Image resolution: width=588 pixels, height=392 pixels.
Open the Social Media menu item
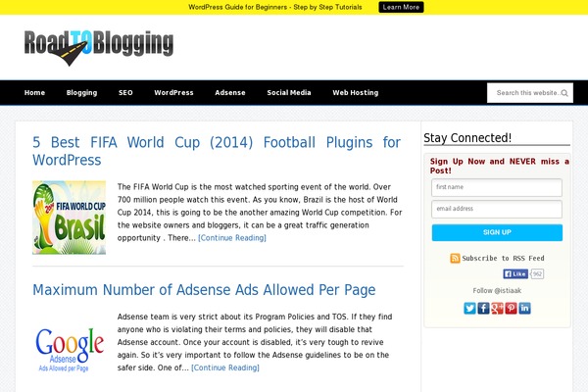coord(289,93)
